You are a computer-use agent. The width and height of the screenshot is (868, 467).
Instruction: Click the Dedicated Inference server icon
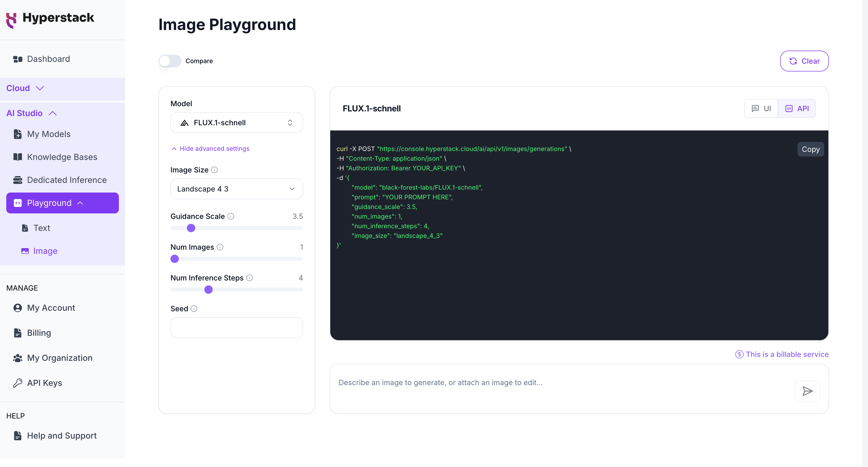pos(17,180)
